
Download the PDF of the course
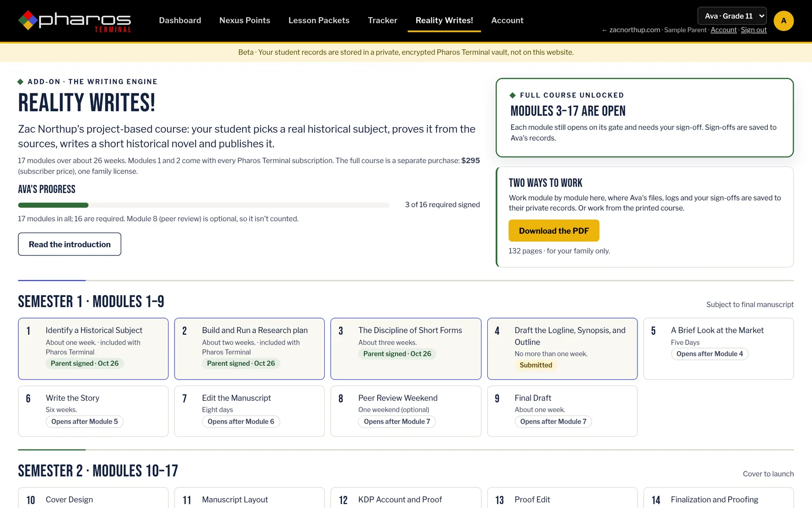(x=554, y=231)
